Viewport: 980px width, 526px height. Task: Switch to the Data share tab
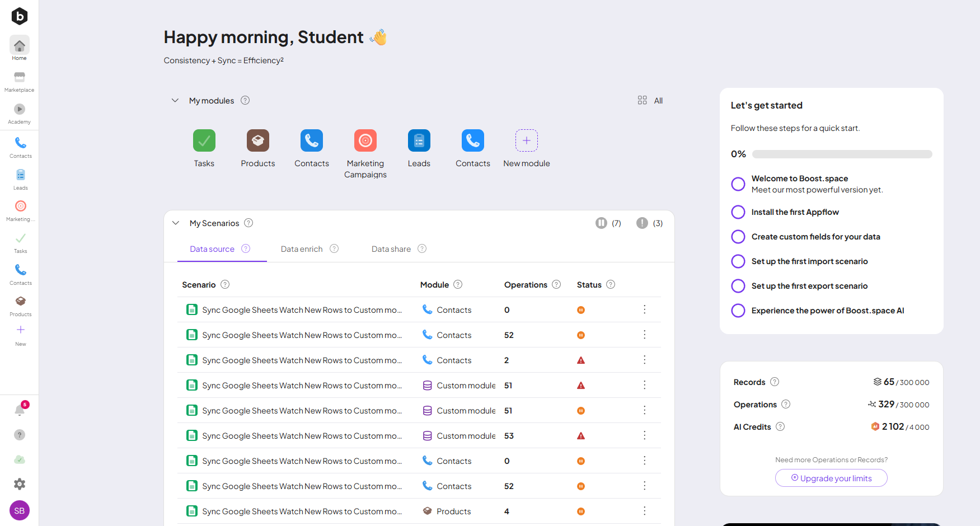click(x=391, y=249)
